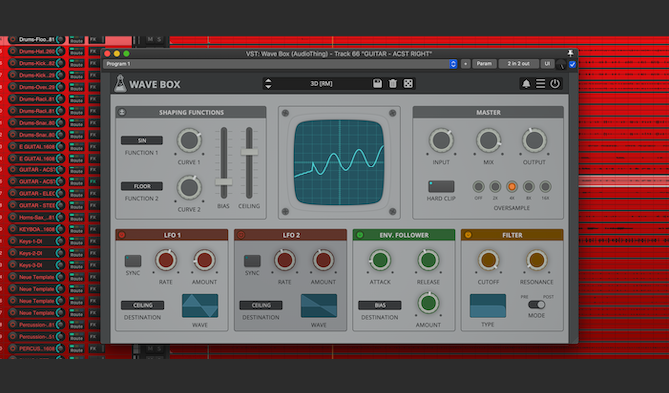Choose the Filter Type shape
This screenshot has width=669, height=393.
click(x=488, y=306)
